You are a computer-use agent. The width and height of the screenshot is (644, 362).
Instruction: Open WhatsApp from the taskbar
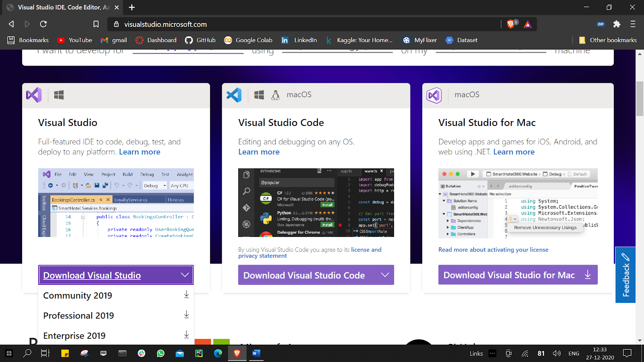click(161, 353)
